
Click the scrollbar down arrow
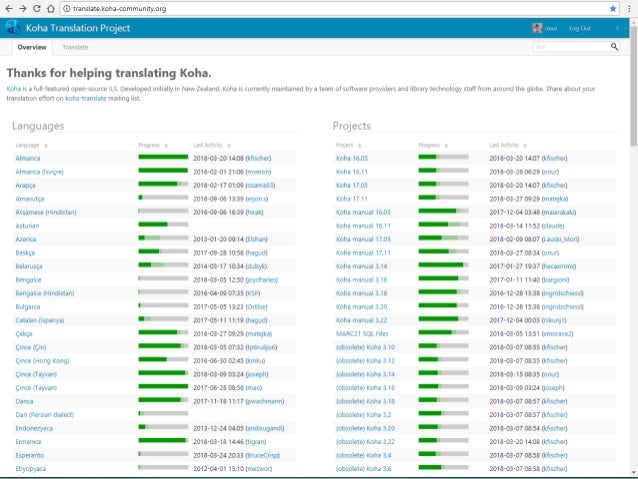coord(634,472)
